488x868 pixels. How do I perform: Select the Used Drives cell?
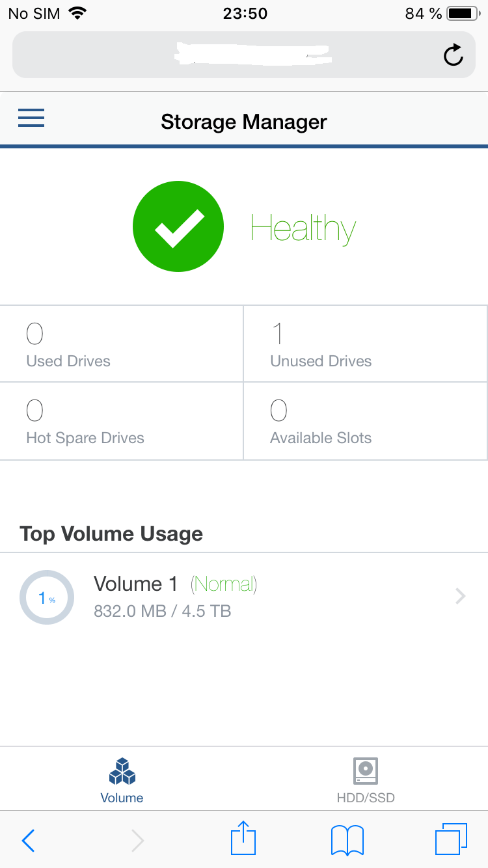(x=122, y=344)
